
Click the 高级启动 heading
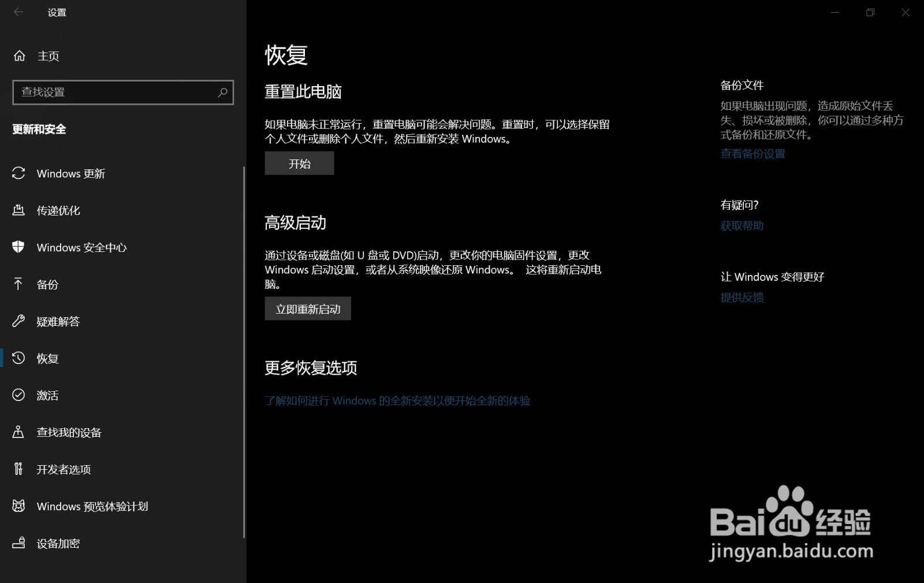click(x=295, y=223)
